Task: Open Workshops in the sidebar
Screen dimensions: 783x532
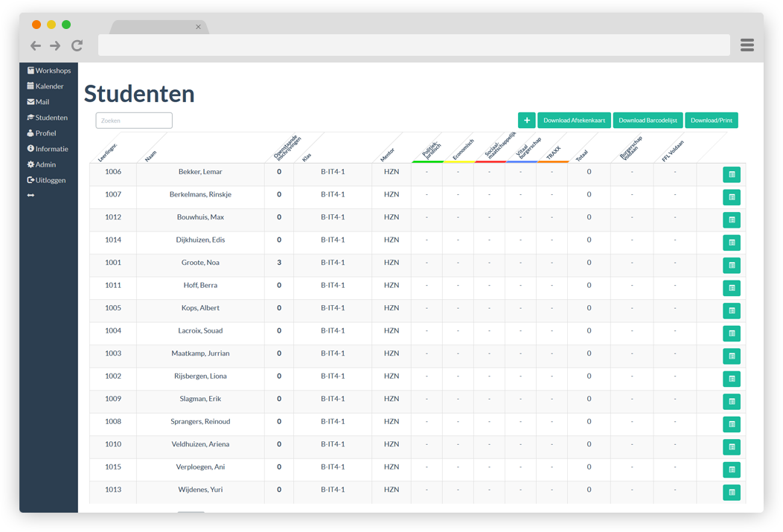Action: click(49, 71)
